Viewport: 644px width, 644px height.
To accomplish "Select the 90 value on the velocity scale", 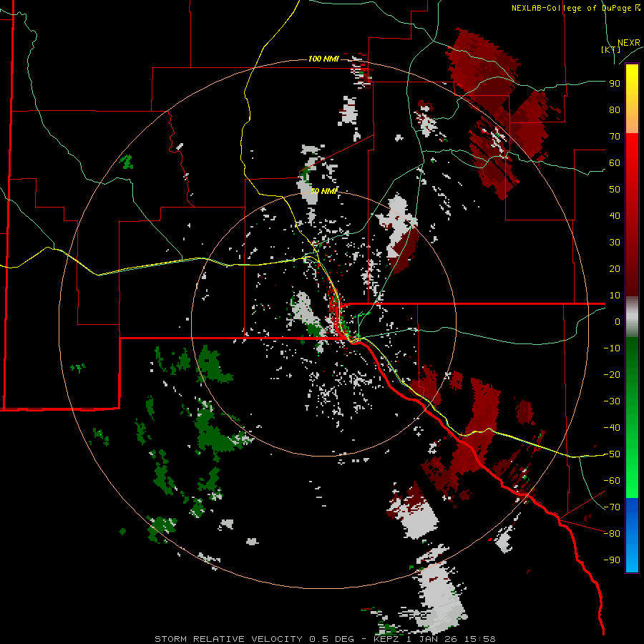I will [x=615, y=84].
